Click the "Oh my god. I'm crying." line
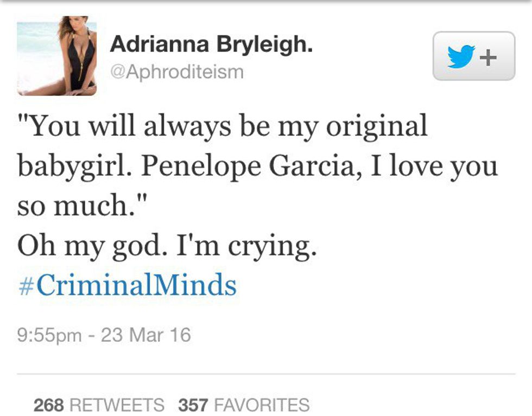 [167, 247]
